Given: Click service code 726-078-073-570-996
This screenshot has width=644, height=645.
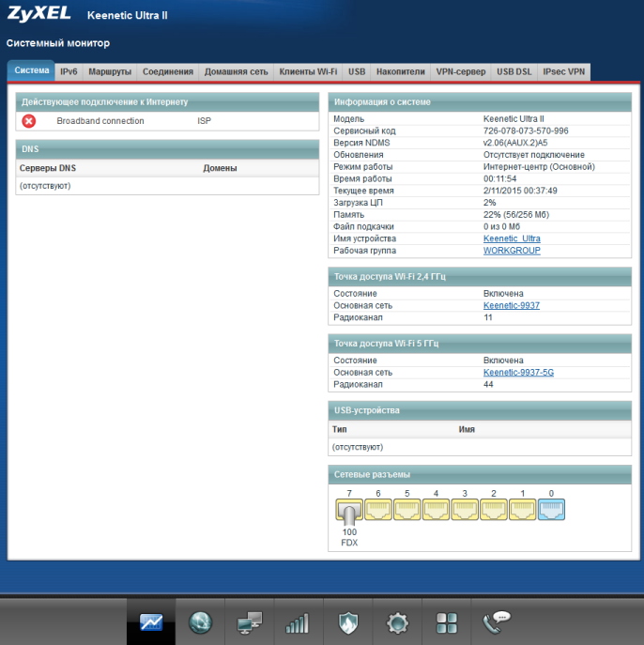Looking at the screenshot, I should point(526,131).
